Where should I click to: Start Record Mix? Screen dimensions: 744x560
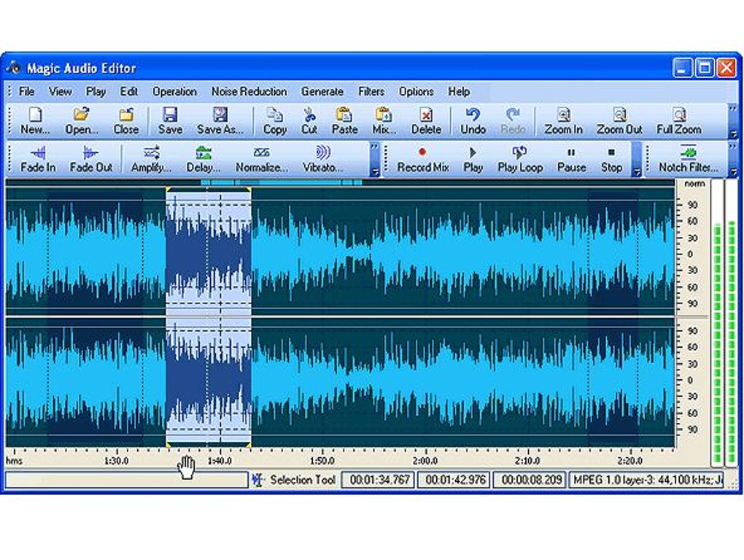pos(422,153)
